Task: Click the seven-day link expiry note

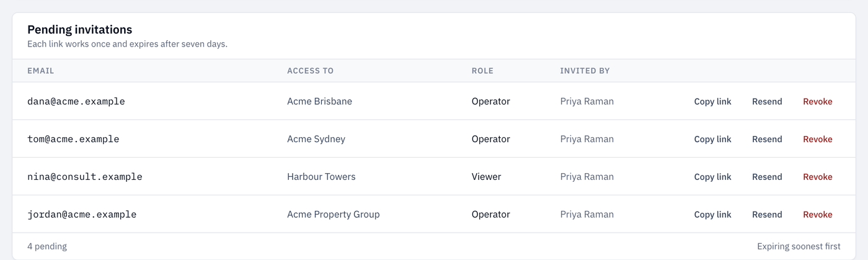Action: (127, 45)
